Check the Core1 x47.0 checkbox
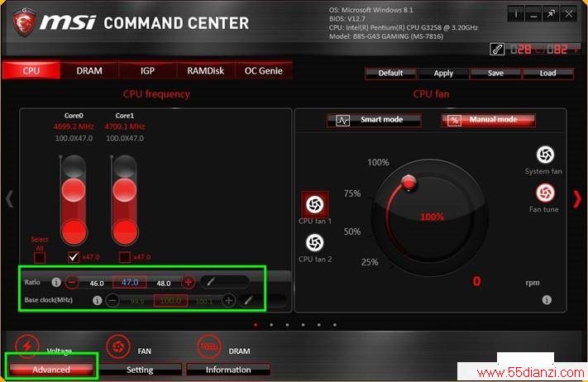This screenshot has height=382, width=588. coord(125,257)
